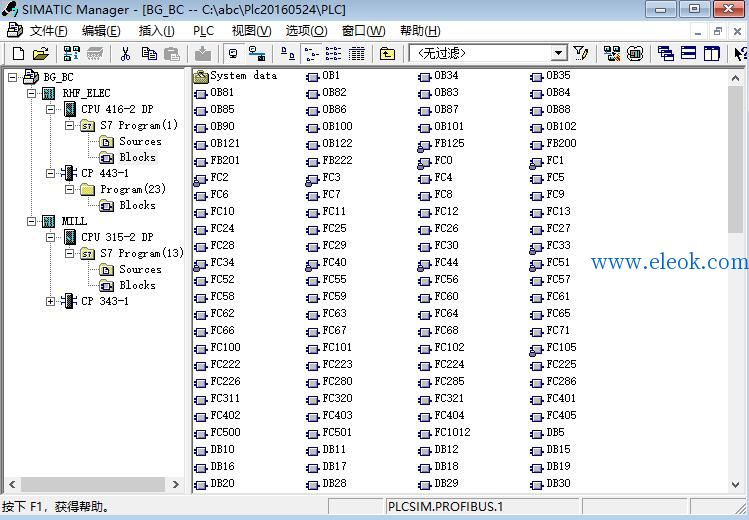Select Blocks under S7 Program(13)
The image size is (749, 520).
[x=137, y=285]
